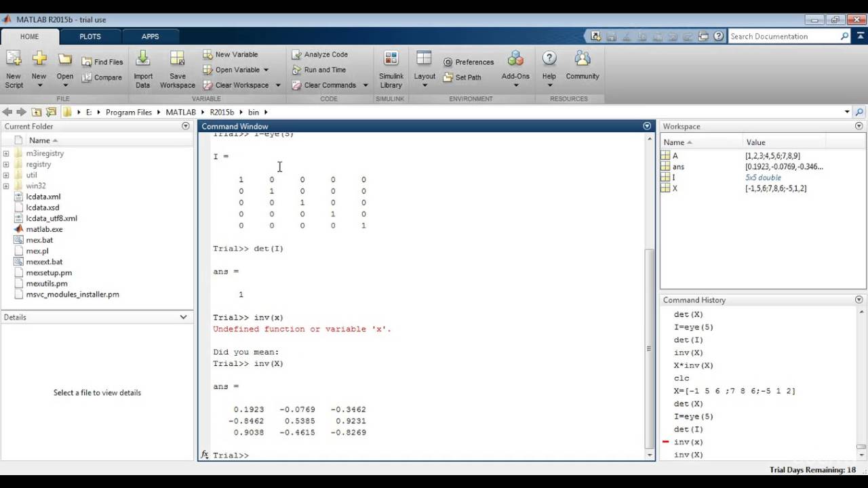
Task: Click Program Files in address path
Action: (129, 113)
